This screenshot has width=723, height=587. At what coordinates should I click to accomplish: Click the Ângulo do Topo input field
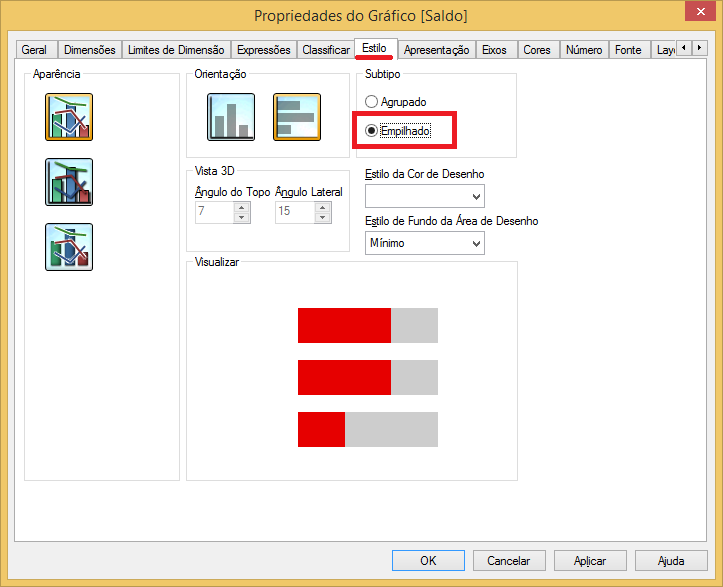coord(214,212)
